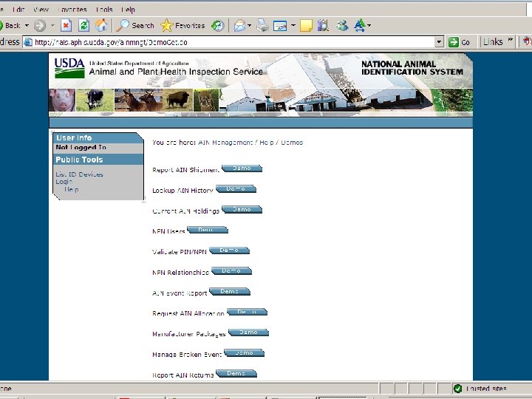
Task: Click Demo button for Lookup AIN History
Action: click(x=236, y=189)
